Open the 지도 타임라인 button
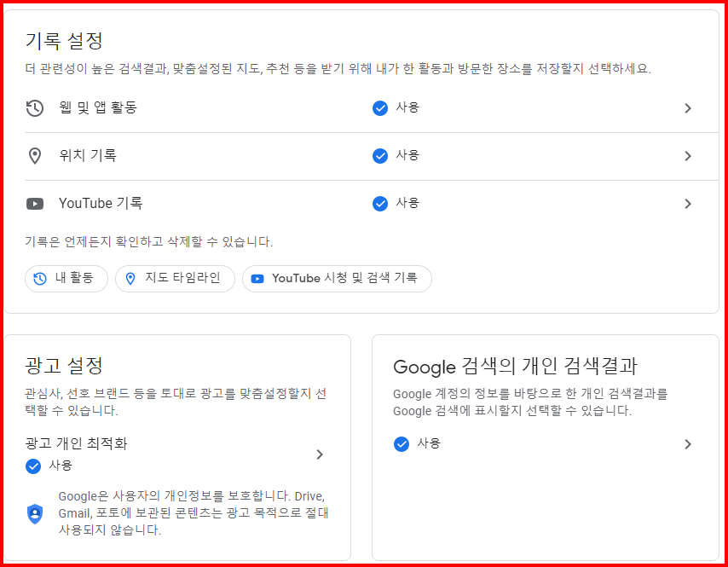The height and width of the screenshot is (567, 728). click(175, 279)
